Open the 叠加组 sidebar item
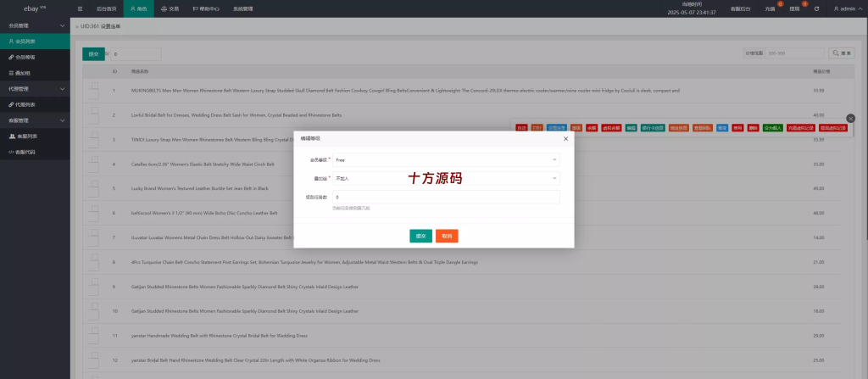Screen dimensions: 868x379 [35, 73]
